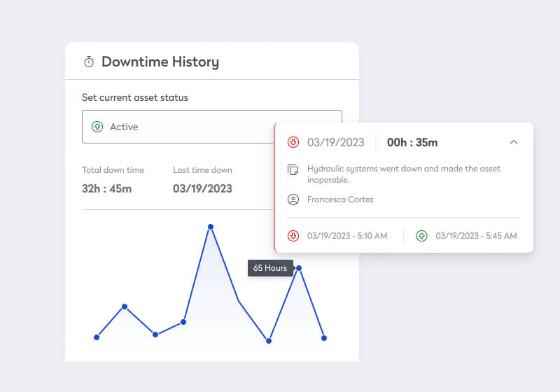Click the chart point under the 65 Hours tooltip
The image size is (560, 392).
pos(299,268)
